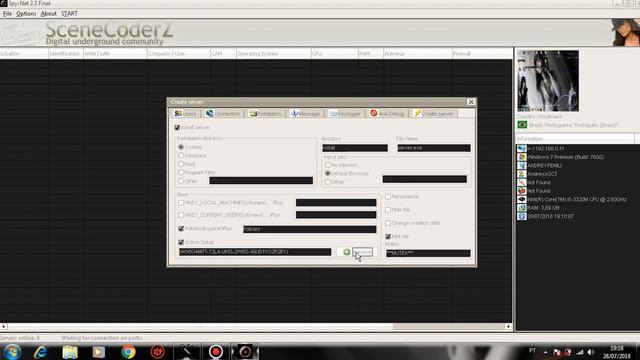Enable the HKEY_CURRENT_USER Run boot option

tap(181, 215)
